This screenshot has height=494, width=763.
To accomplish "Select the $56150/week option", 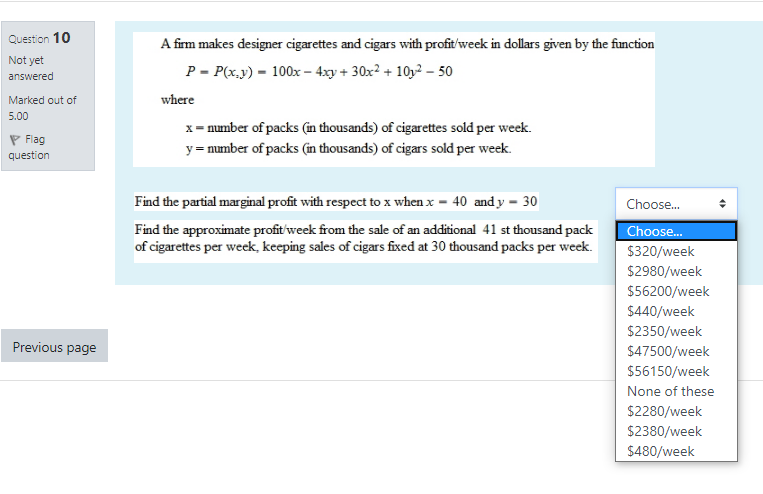I will pyautogui.click(x=676, y=371).
